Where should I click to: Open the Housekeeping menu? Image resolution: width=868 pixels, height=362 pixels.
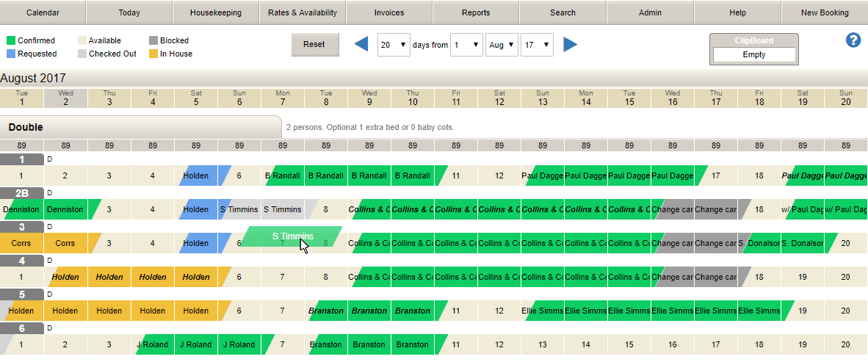point(216,12)
